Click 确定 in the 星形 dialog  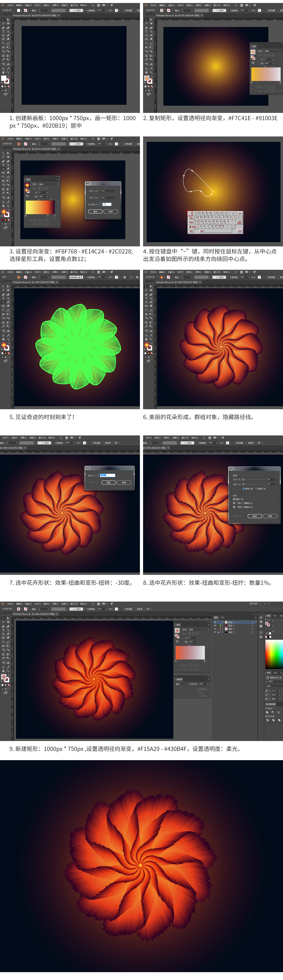[x=95, y=212]
